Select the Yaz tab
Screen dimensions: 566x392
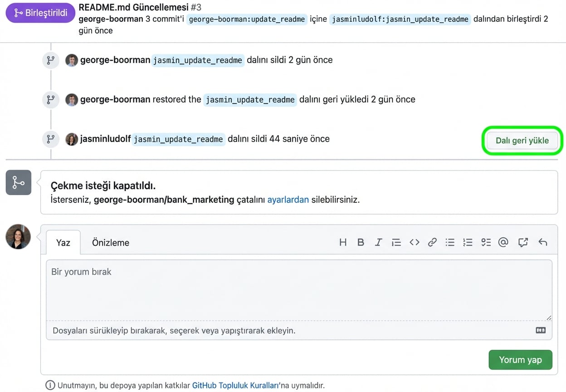click(x=63, y=243)
